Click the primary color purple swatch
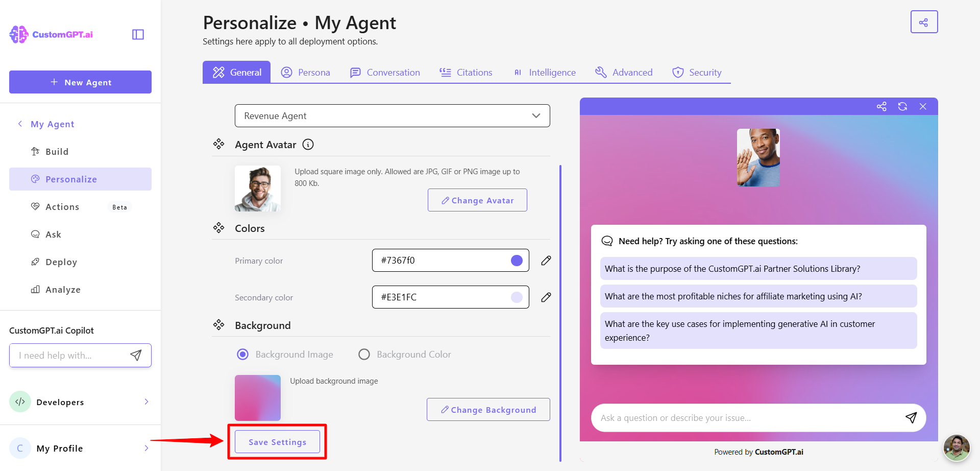The height and width of the screenshot is (471, 980). [517, 261]
